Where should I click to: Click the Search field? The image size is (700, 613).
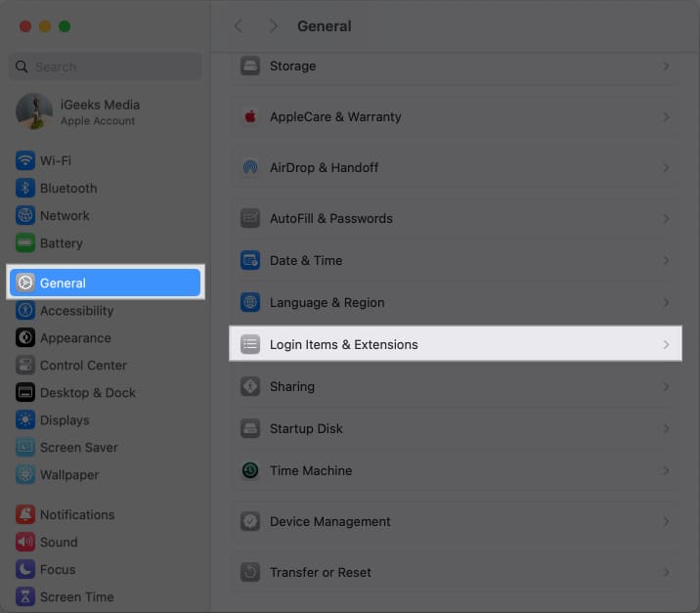coord(106,66)
